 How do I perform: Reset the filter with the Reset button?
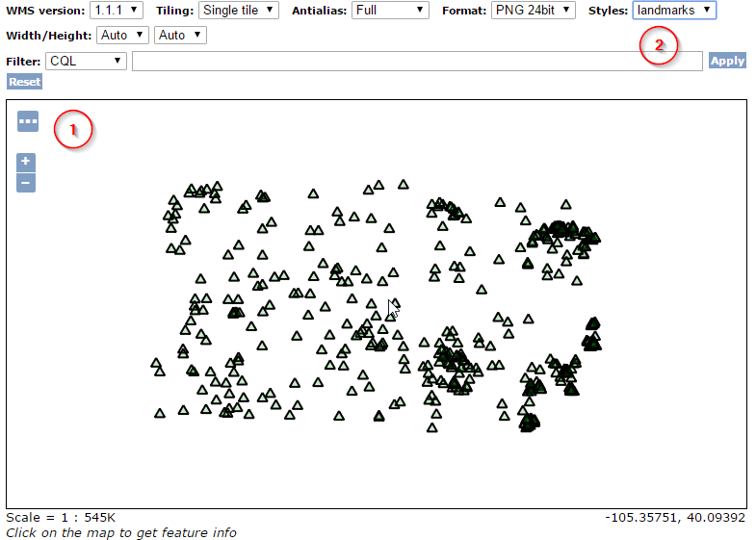25,82
